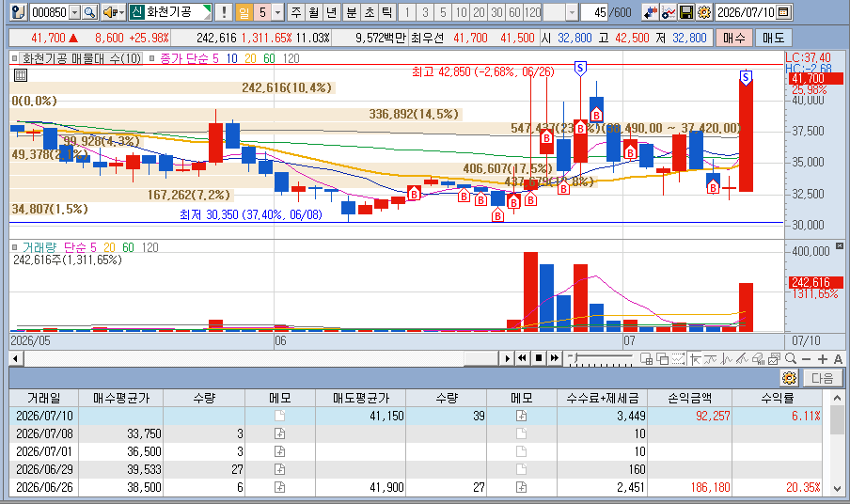850x504 pixels.
Task: Save chart using the floppy disk icon
Action: click(686, 12)
